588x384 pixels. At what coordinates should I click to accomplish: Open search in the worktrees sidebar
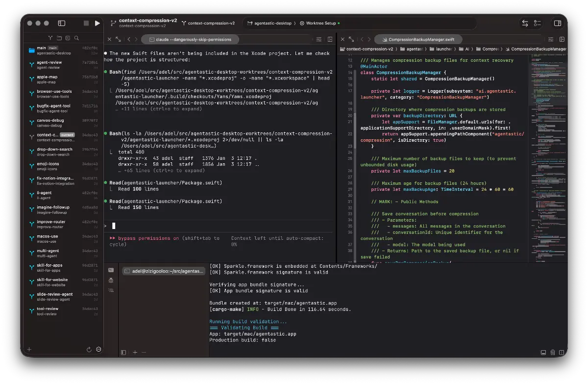pyautogui.click(x=76, y=38)
